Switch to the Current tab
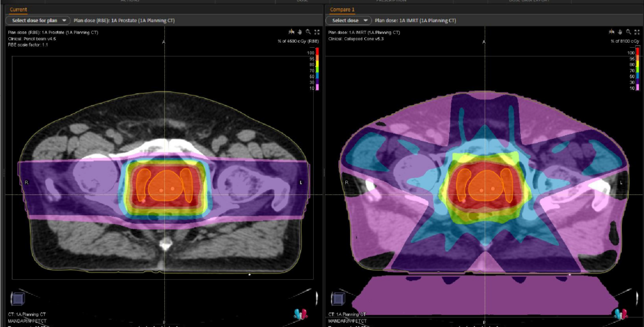The image size is (644, 327). (18, 9)
